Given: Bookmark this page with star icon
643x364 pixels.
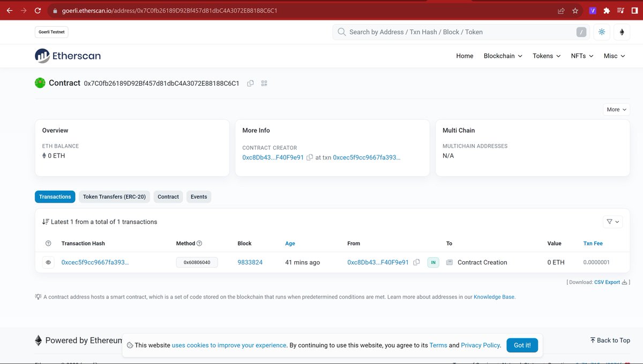Looking at the screenshot, I should coord(575,11).
